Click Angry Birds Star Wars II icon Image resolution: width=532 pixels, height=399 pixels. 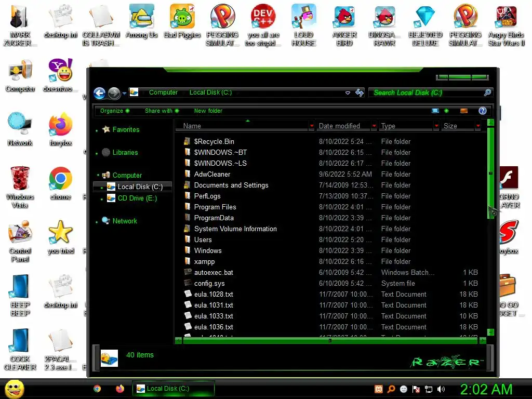point(506,25)
